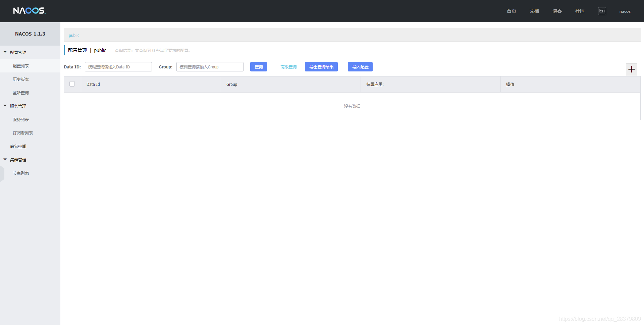Screen dimensions: 644x325
Task: Click the 没有数据 empty-table message
Action: [352, 106]
